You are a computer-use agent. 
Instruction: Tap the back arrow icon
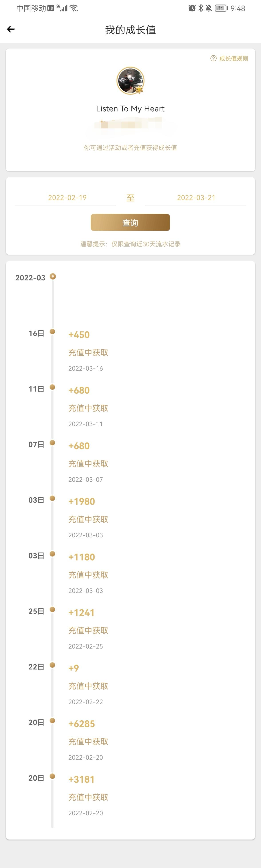tap(11, 29)
